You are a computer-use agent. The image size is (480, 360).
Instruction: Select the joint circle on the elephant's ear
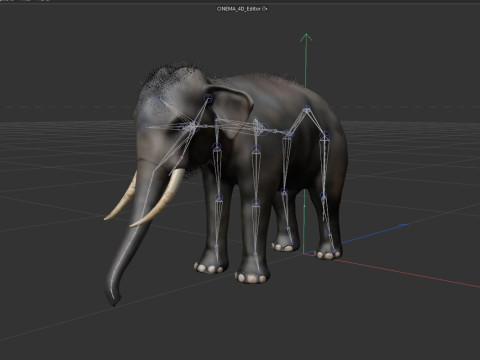pos(208,98)
